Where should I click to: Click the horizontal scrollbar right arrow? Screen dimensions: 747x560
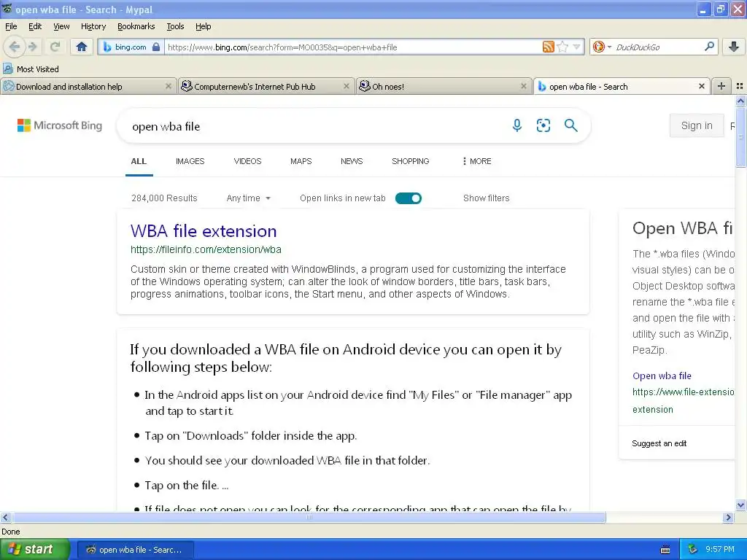coord(728,517)
